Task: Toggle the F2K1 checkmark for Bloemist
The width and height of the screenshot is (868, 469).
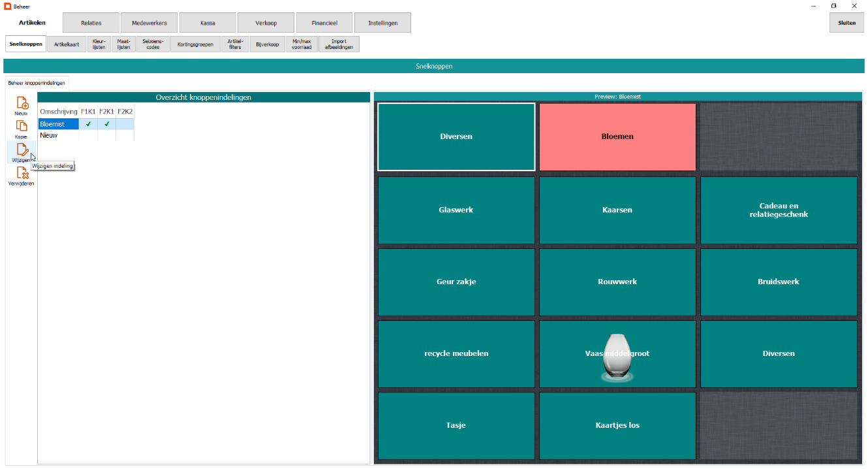Action: (x=106, y=124)
